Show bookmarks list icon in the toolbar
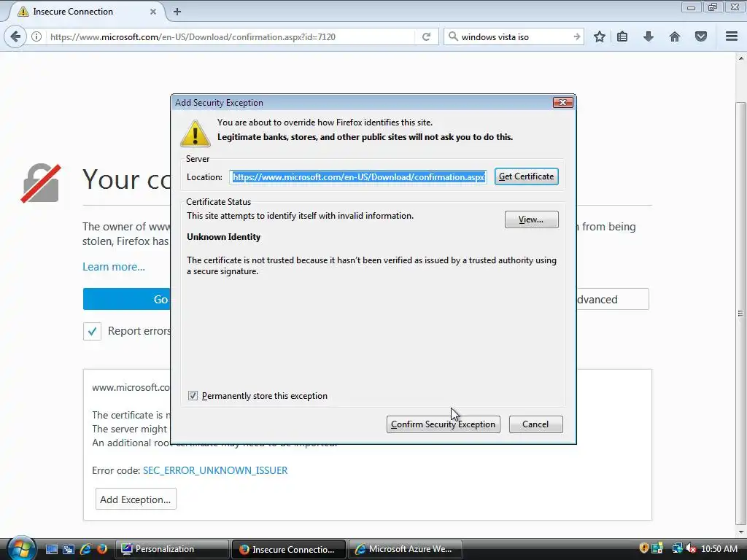 [622, 36]
